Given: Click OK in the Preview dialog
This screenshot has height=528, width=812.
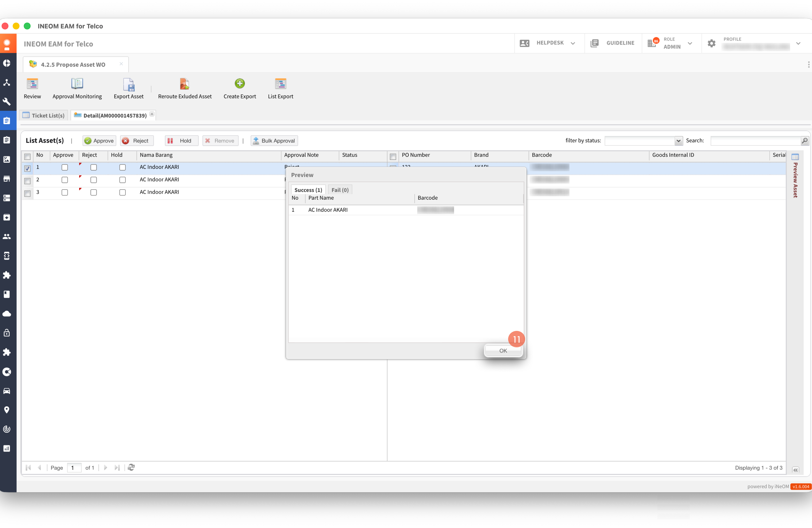Looking at the screenshot, I should click(x=503, y=351).
